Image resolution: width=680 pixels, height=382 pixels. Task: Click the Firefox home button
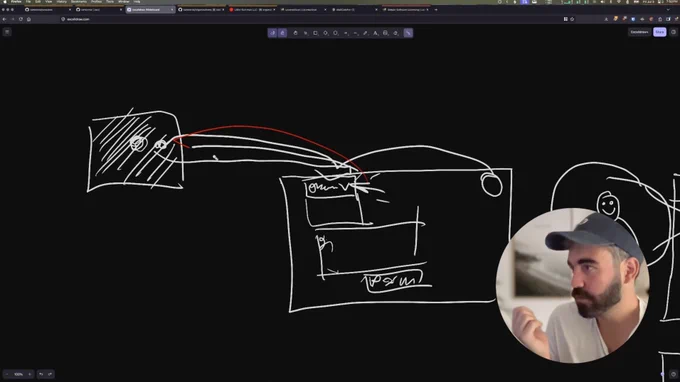[29, 19]
